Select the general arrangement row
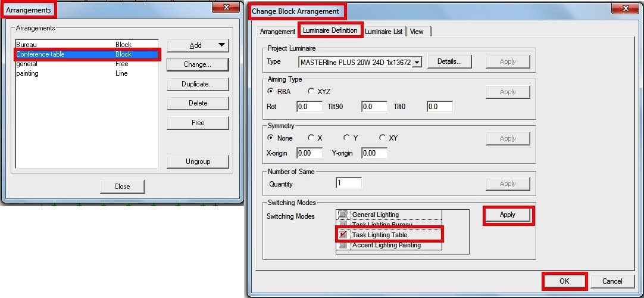This screenshot has width=644, height=298. tap(87, 64)
